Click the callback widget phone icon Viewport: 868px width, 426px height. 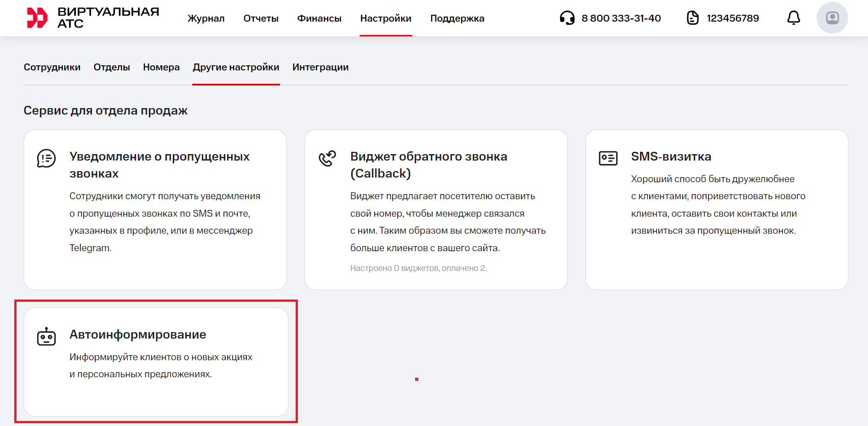[327, 158]
